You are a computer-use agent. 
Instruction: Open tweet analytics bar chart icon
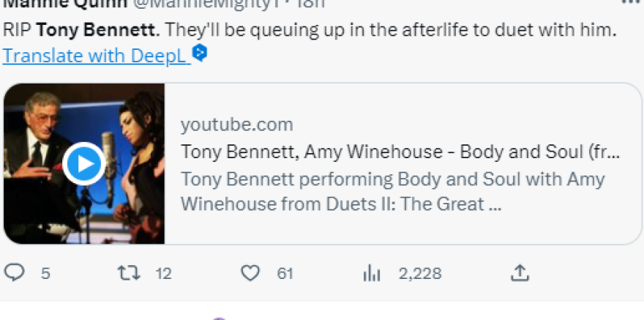click(372, 273)
